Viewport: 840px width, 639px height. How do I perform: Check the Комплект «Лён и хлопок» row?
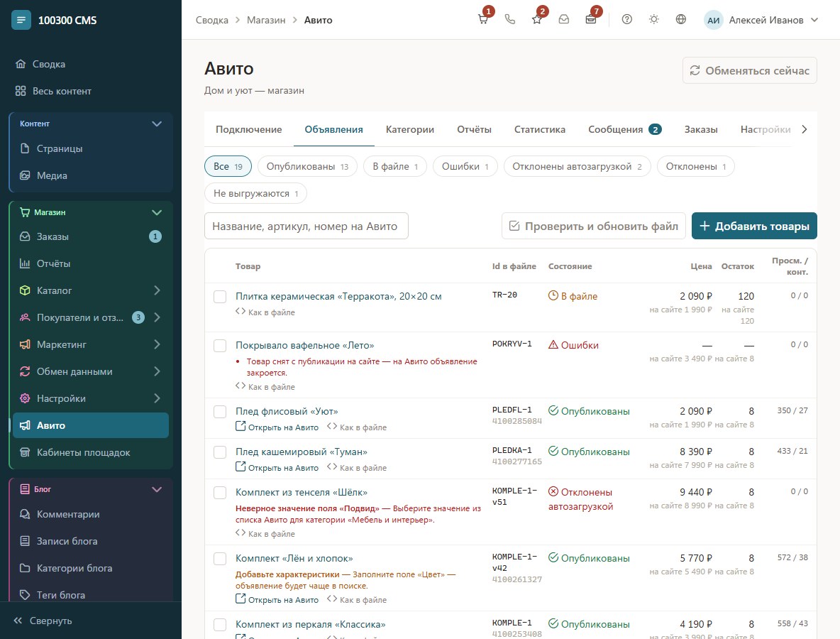220,559
